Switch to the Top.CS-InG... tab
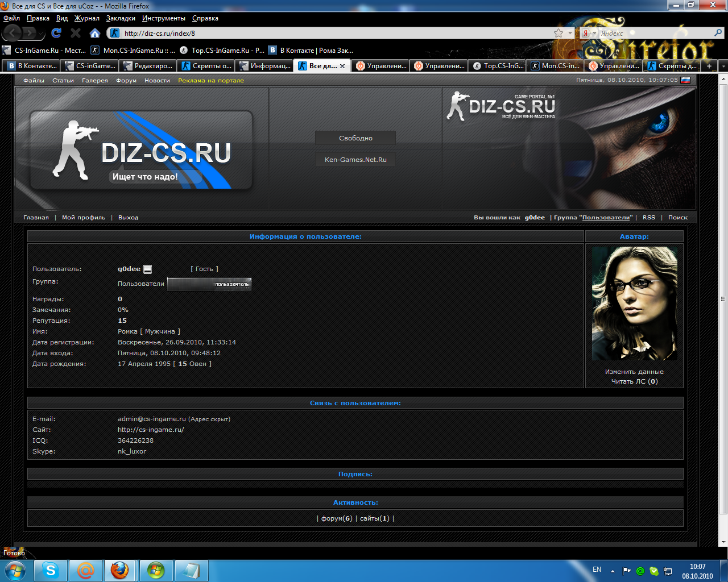Viewport: 728px width, 582px height. [x=497, y=66]
